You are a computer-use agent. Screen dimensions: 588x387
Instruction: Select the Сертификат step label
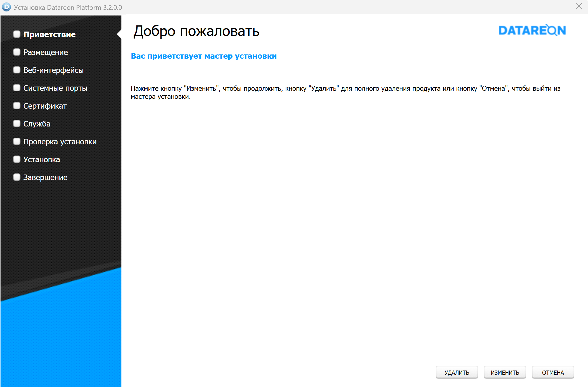[x=45, y=106]
